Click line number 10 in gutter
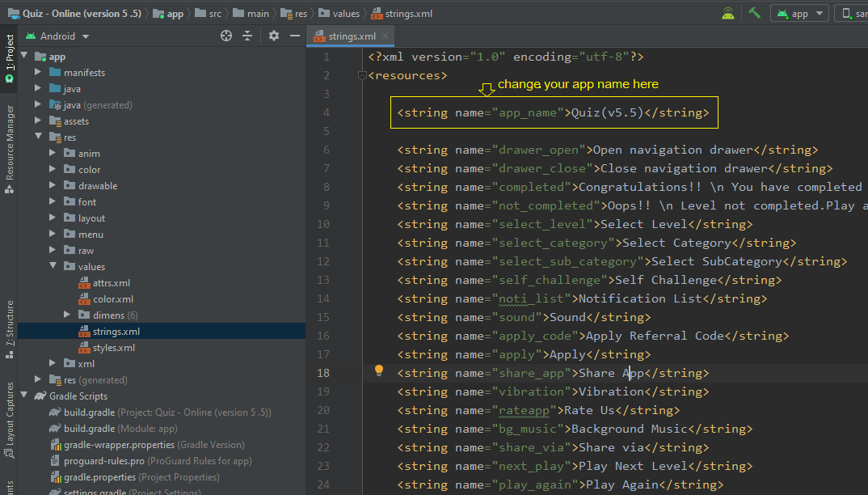 coord(323,224)
